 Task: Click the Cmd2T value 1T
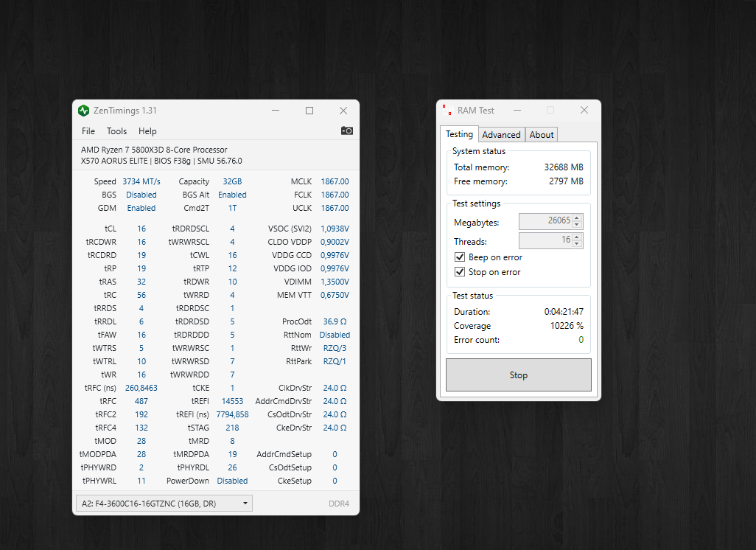pos(232,208)
